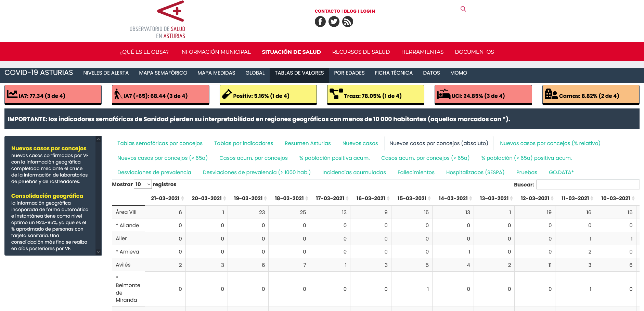The height and width of the screenshot is (311, 644).
Task: Sort by the 11-03-2021 column arrows
Action: (592, 198)
